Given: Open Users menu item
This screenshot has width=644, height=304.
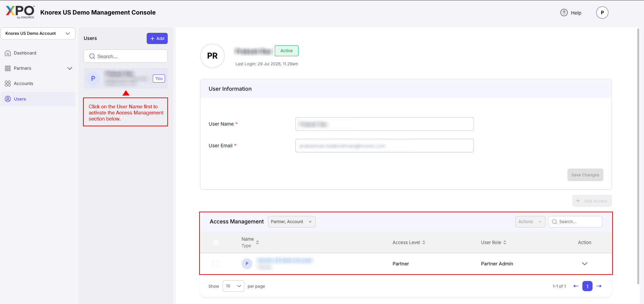Looking at the screenshot, I should [38, 99].
